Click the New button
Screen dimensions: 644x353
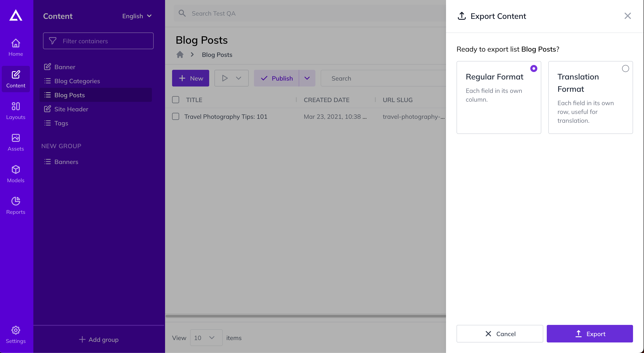(x=191, y=78)
